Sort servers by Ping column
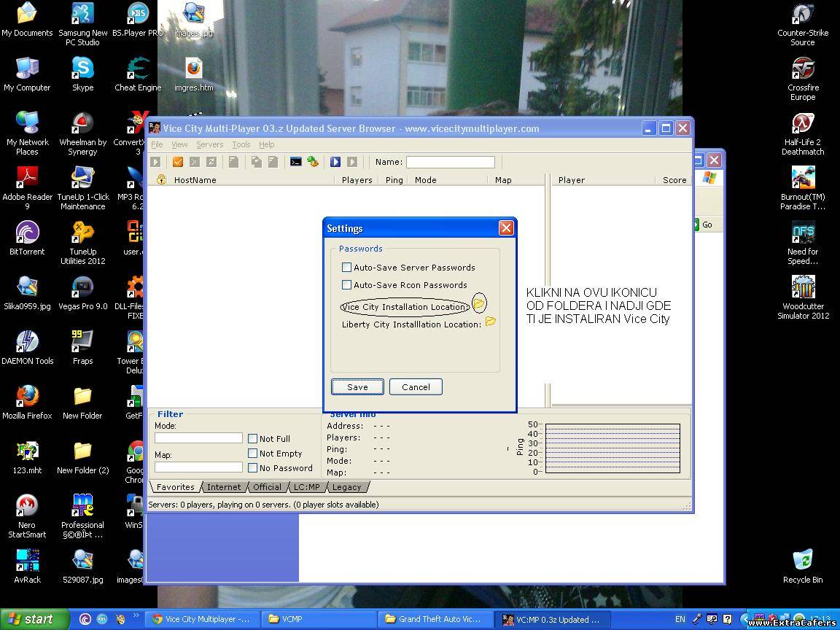This screenshot has height=630, width=840. point(394,180)
